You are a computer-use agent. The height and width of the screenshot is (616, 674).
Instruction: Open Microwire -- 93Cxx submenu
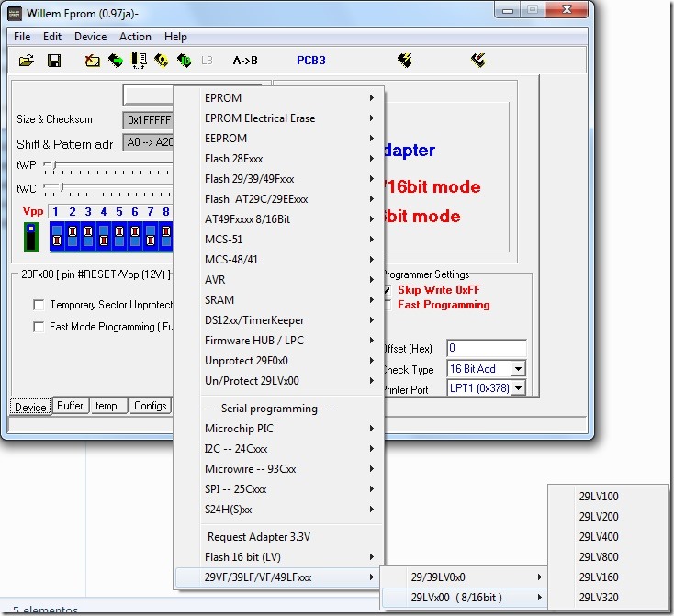(x=279, y=469)
